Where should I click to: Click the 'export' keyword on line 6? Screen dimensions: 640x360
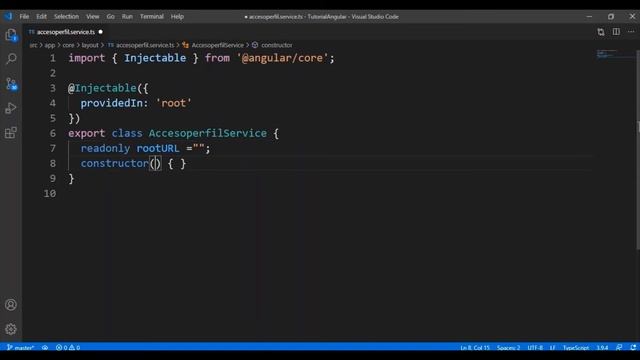coord(87,133)
